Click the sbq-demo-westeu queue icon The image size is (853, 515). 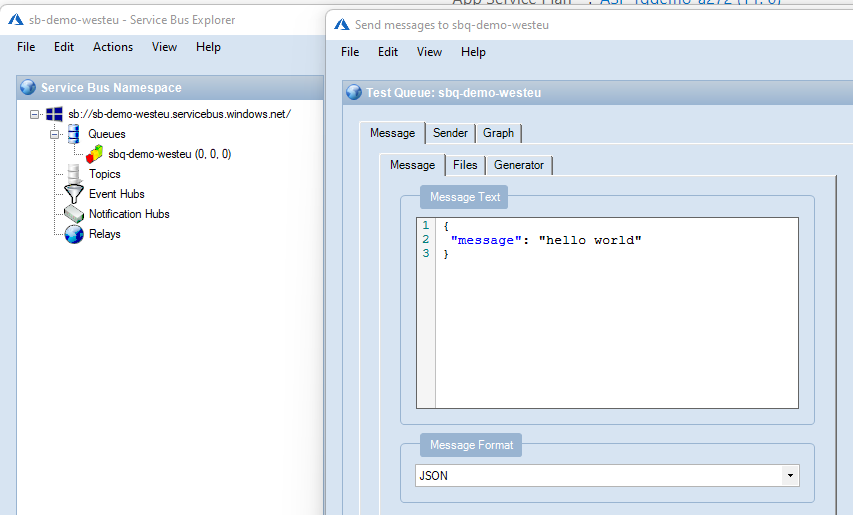point(94,154)
